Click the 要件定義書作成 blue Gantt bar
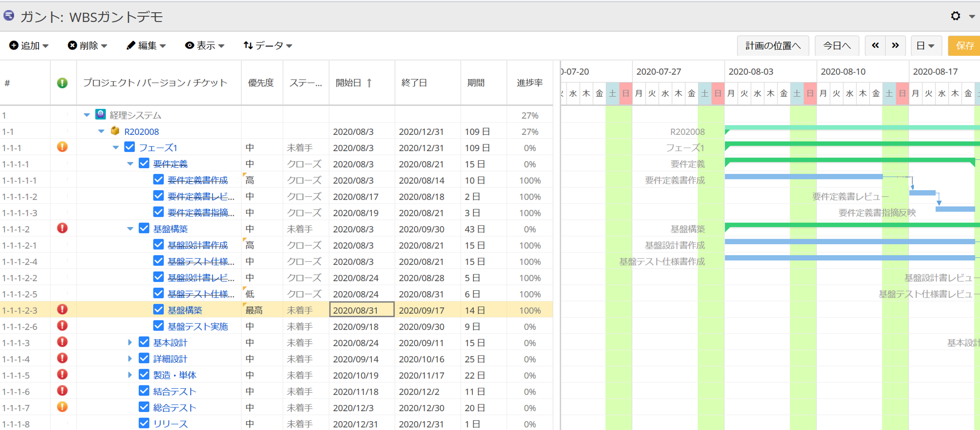This screenshot has width=980, height=430. tap(803, 177)
